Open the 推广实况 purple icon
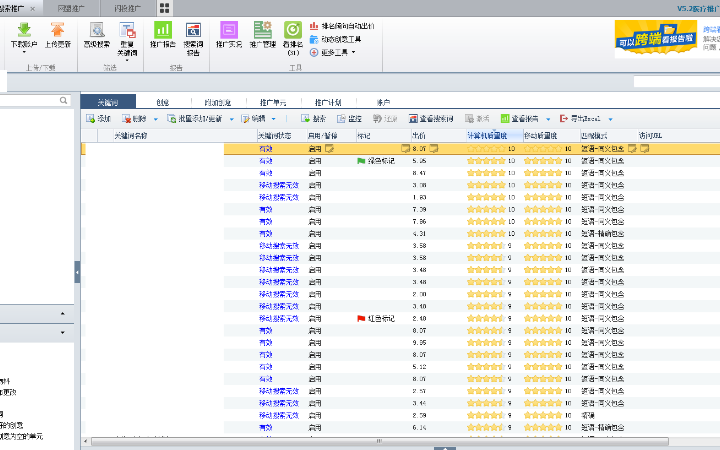720x450 pixels. (x=229, y=30)
